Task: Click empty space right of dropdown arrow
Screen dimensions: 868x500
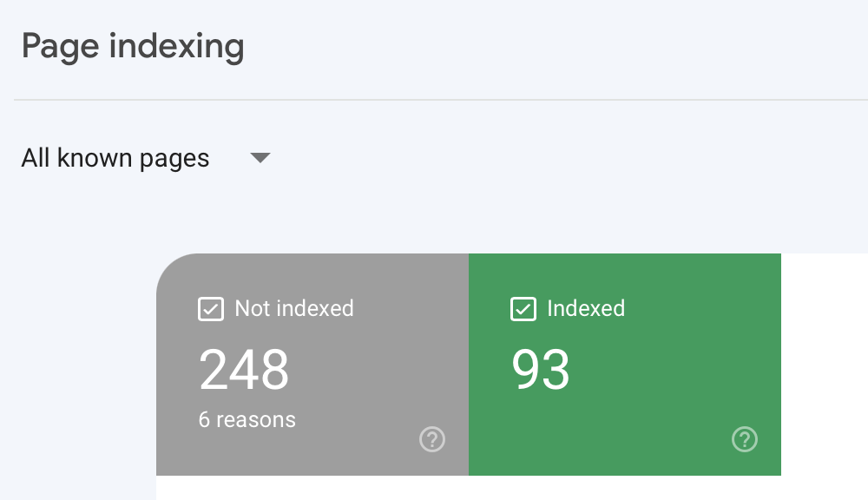Action: [x=554, y=158]
